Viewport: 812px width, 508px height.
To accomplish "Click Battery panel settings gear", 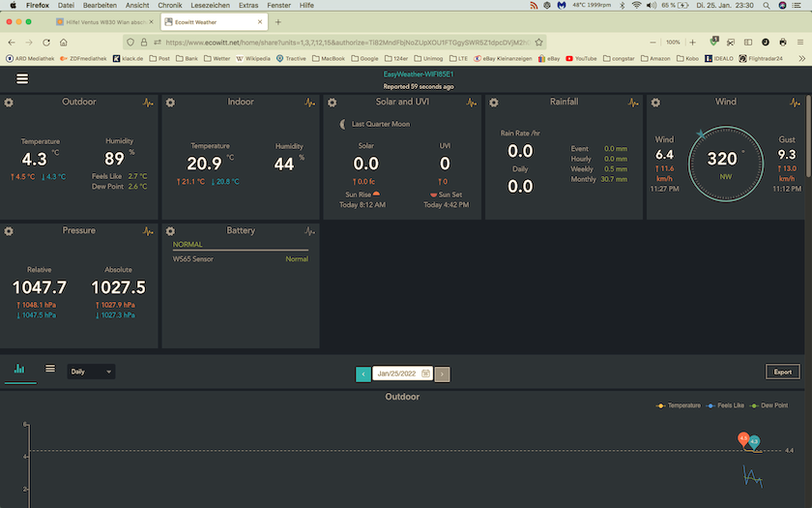I will pyautogui.click(x=170, y=231).
